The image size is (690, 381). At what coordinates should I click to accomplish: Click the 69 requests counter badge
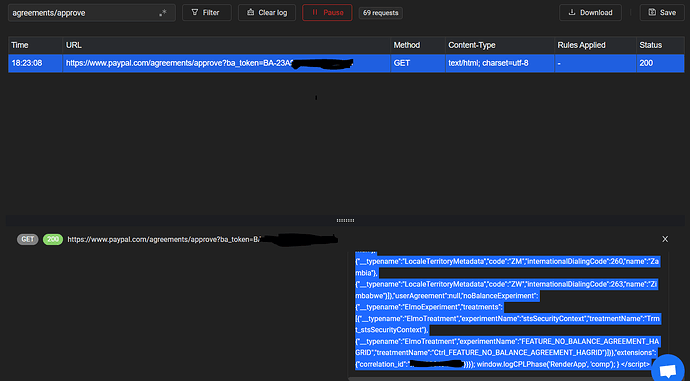click(380, 13)
